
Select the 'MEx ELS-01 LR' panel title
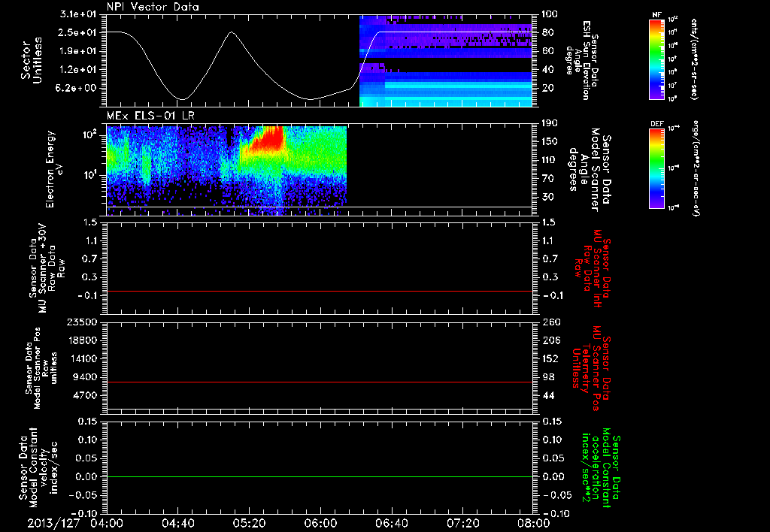pos(150,116)
